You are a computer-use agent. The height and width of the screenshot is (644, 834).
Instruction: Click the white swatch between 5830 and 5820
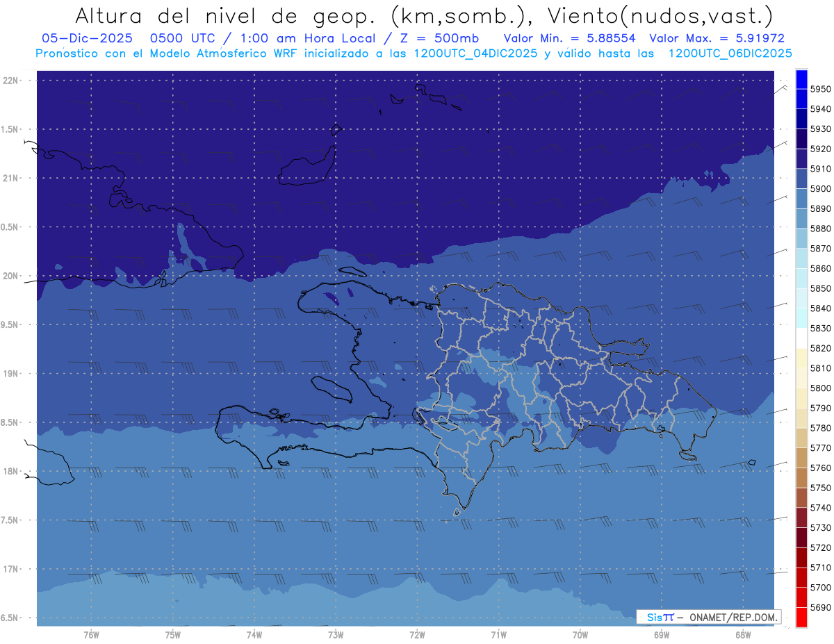(801, 338)
